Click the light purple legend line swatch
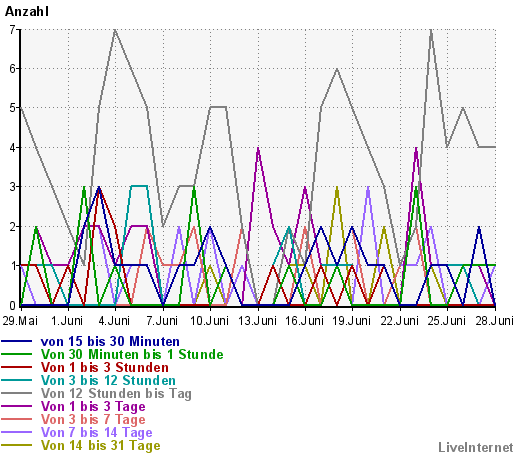Viewport: 520px width, 457px height. [17, 432]
